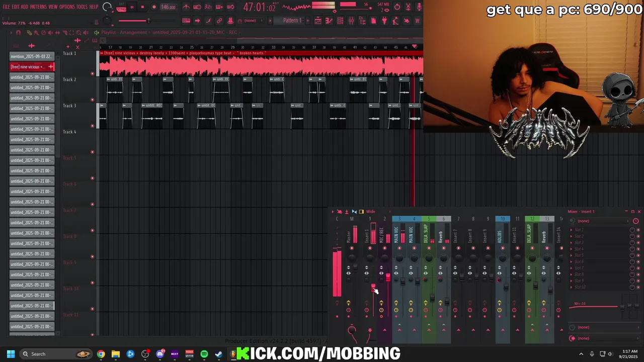This screenshot has width=644, height=362.
Task: Open Google Chrome from taskbar
Action: [101, 354]
